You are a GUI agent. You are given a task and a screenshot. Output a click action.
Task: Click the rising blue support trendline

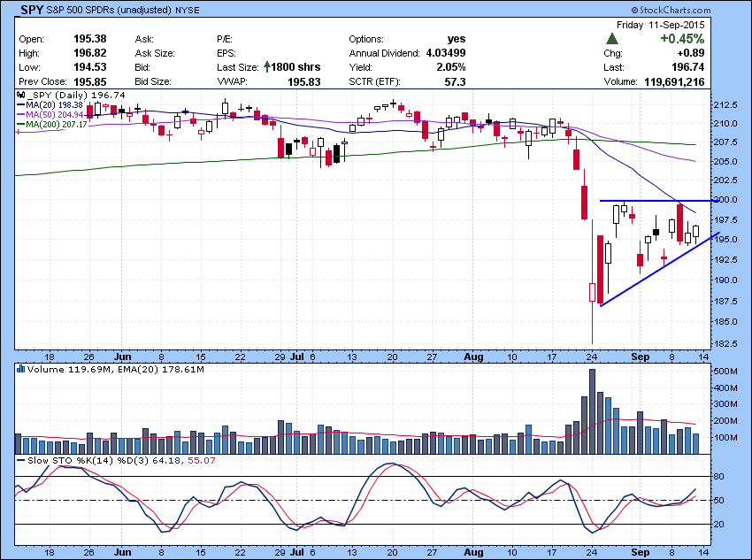point(660,269)
